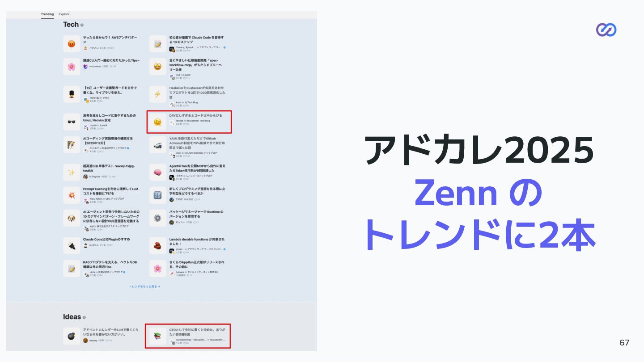The width and height of the screenshot is (644, 362).
Task: Click the トレンドをもっと見る link
Action: click(x=144, y=286)
